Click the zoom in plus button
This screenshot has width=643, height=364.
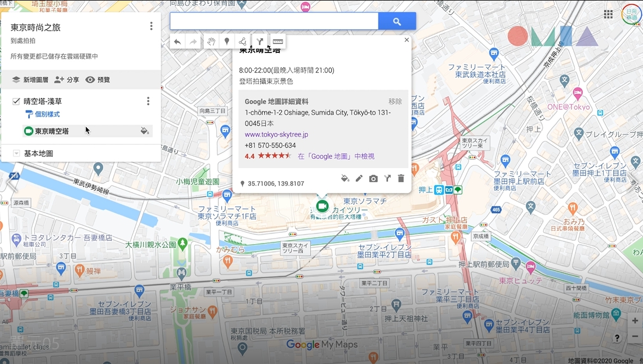coord(635,321)
